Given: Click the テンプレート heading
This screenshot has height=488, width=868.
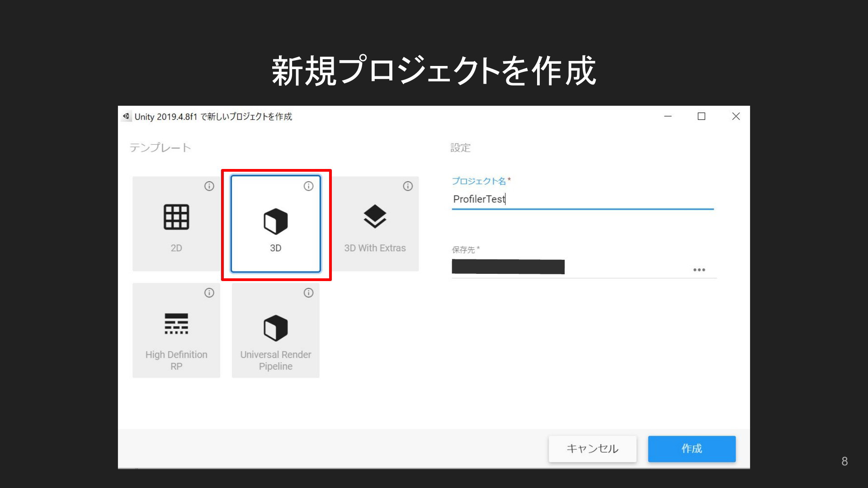Looking at the screenshot, I should click(160, 148).
